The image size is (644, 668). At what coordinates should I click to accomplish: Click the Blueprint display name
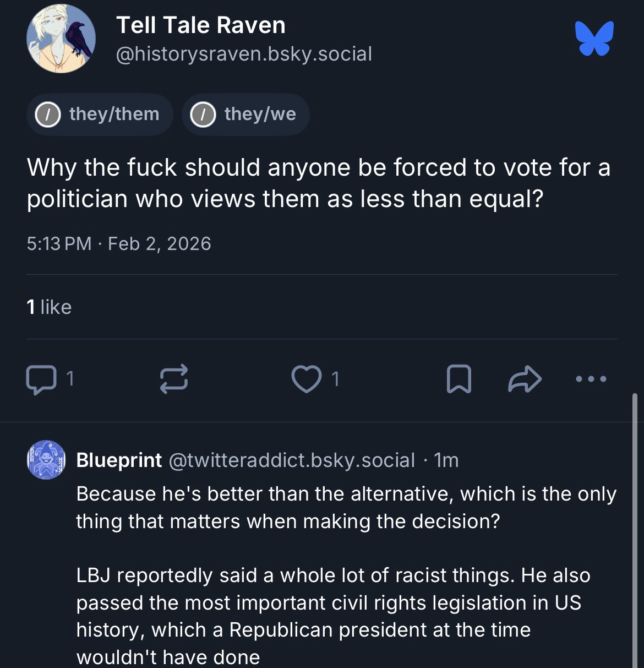pos(119,460)
